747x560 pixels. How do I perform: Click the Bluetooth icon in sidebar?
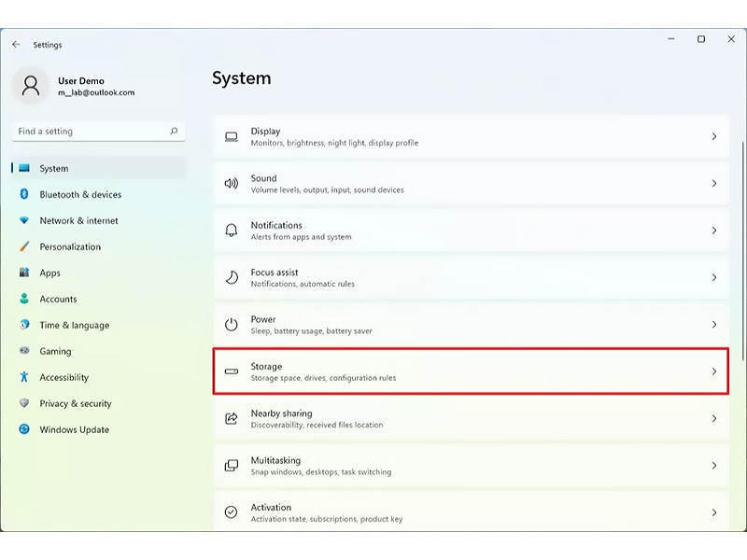[x=24, y=194]
